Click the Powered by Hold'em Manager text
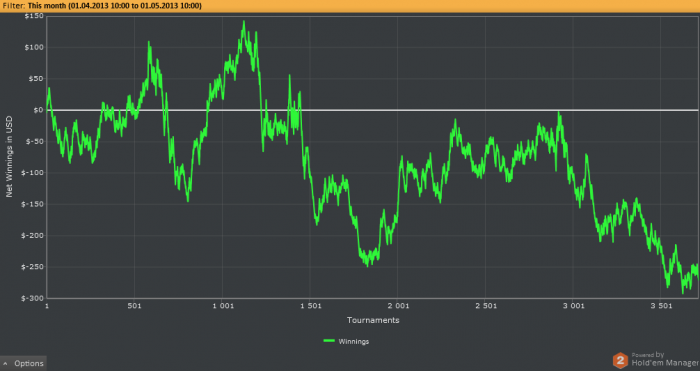The height and width of the screenshot is (371, 700). (x=665, y=359)
